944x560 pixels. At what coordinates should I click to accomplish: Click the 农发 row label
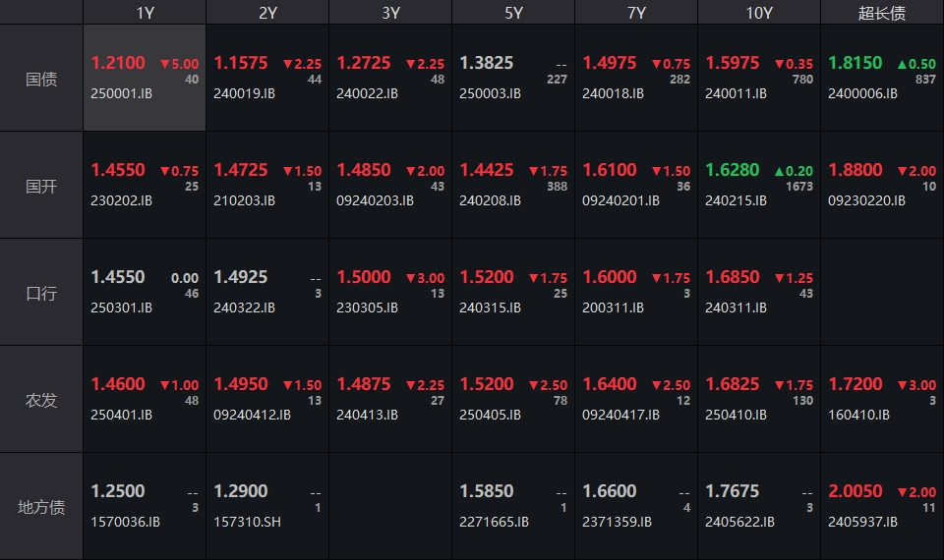coord(41,400)
